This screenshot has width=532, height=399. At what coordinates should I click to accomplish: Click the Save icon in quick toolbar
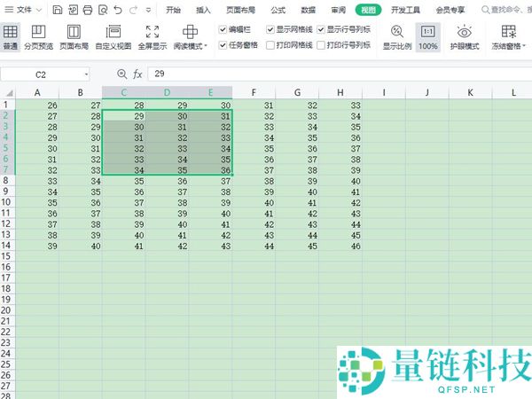coord(58,10)
